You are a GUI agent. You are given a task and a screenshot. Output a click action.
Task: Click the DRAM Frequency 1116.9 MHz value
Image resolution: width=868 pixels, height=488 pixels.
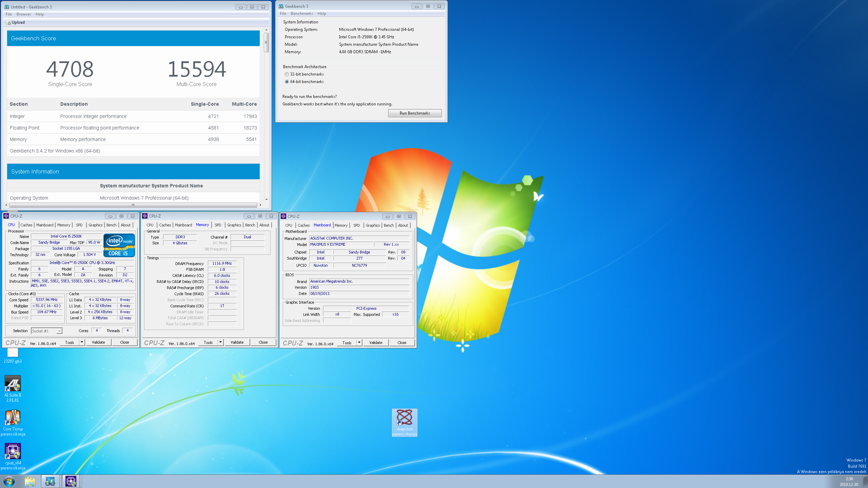pyautogui.click(x=222, y=263)
